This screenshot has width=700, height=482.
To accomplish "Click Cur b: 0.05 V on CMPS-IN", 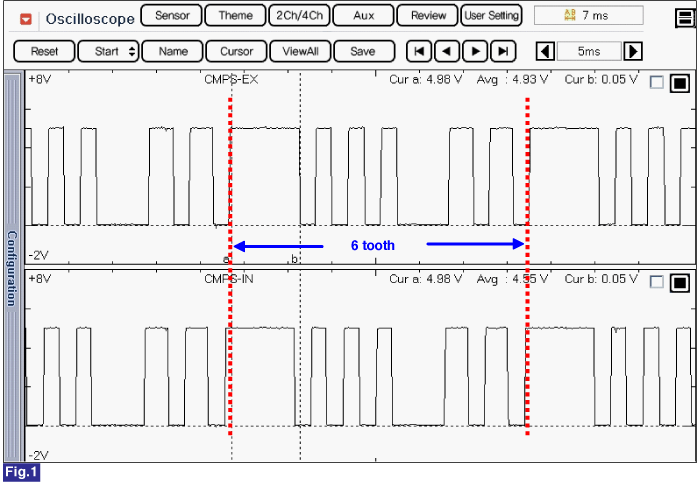I will 601,279.
